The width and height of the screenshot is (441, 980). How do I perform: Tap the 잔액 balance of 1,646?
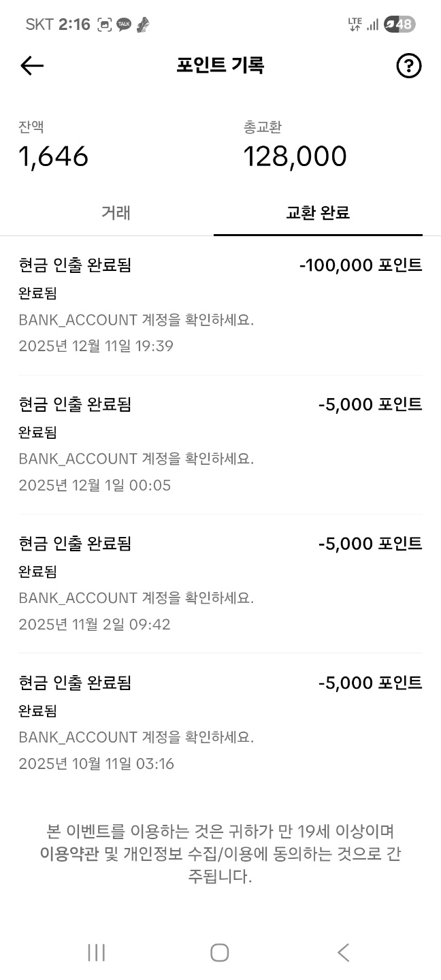coord(54,157)
